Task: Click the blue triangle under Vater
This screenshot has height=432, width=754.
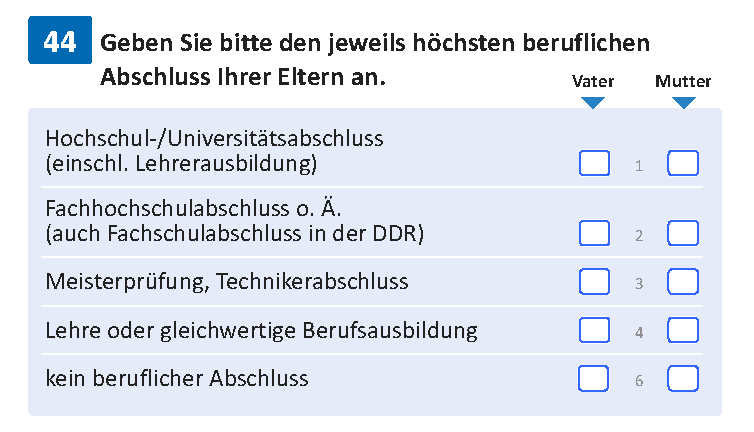Action: tap(592, 102)
